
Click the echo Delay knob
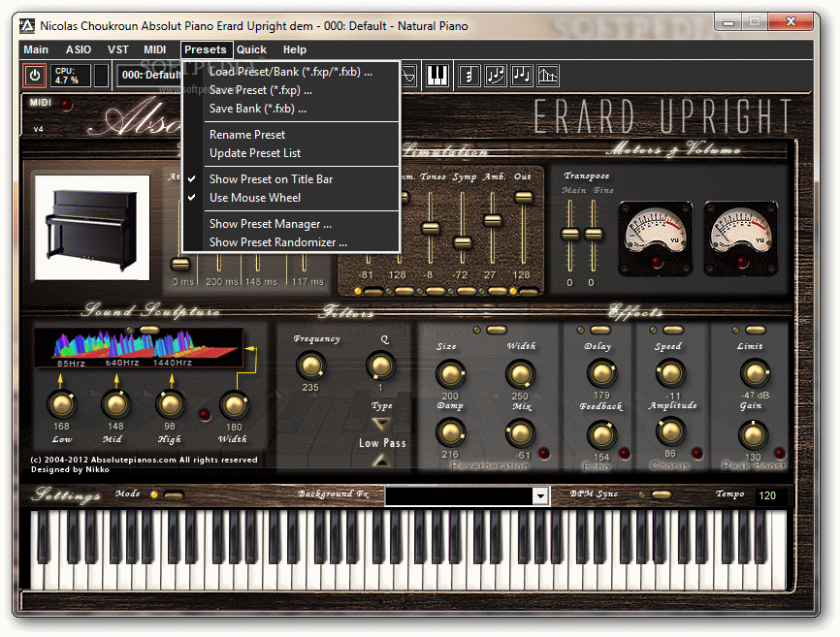point(601,372)
